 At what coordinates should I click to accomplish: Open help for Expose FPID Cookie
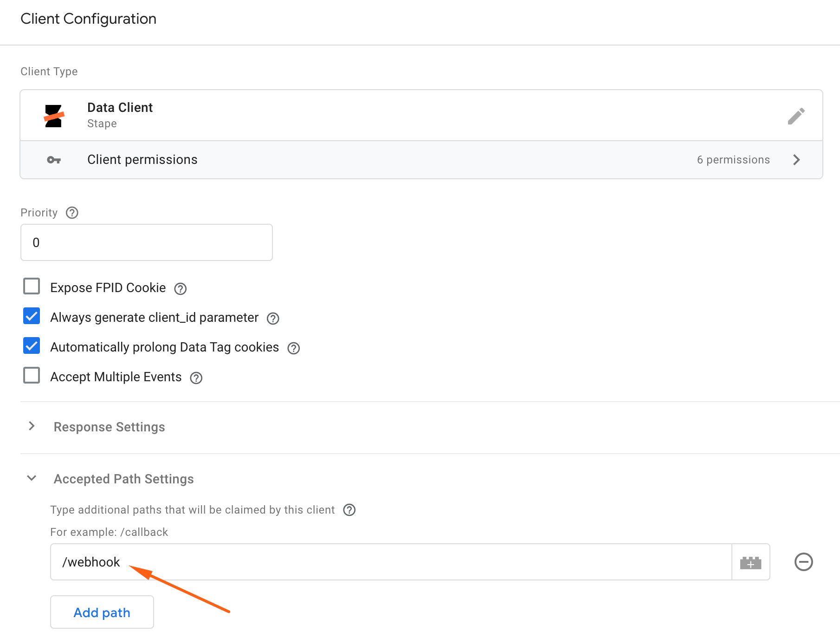pyautogui.click(x=181, y=289)
